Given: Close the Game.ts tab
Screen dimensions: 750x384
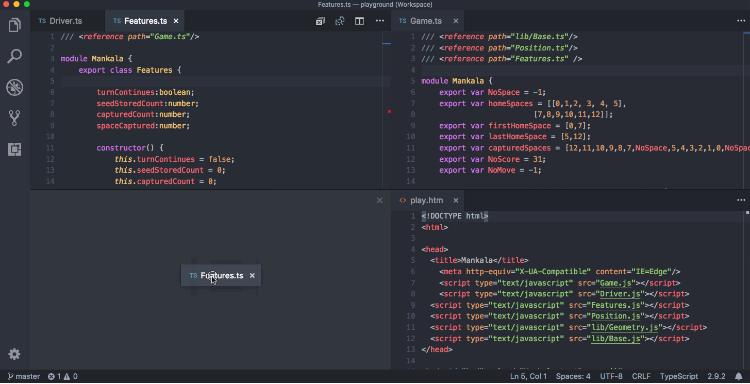Looking at the screenshot, I should (x=456, y=21).
